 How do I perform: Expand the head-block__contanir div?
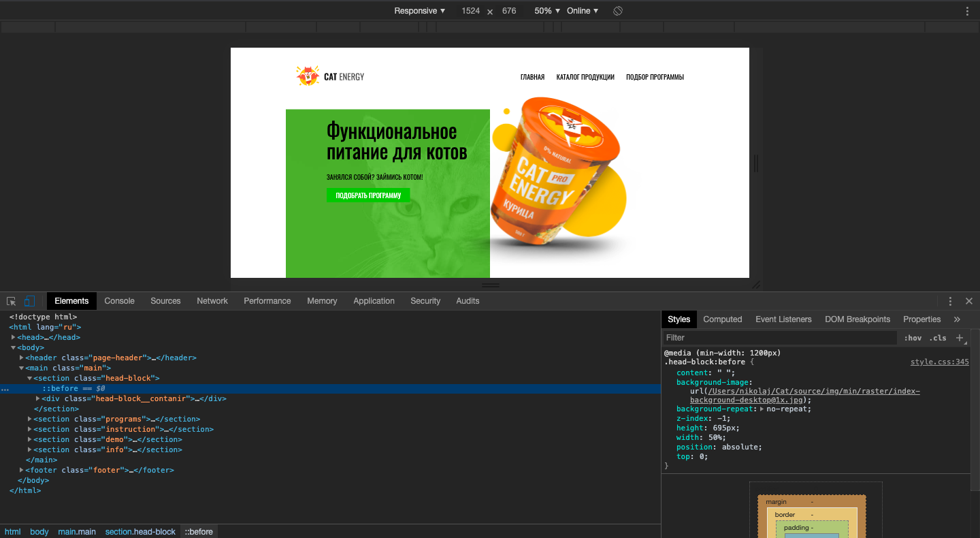tap(38, 398)
